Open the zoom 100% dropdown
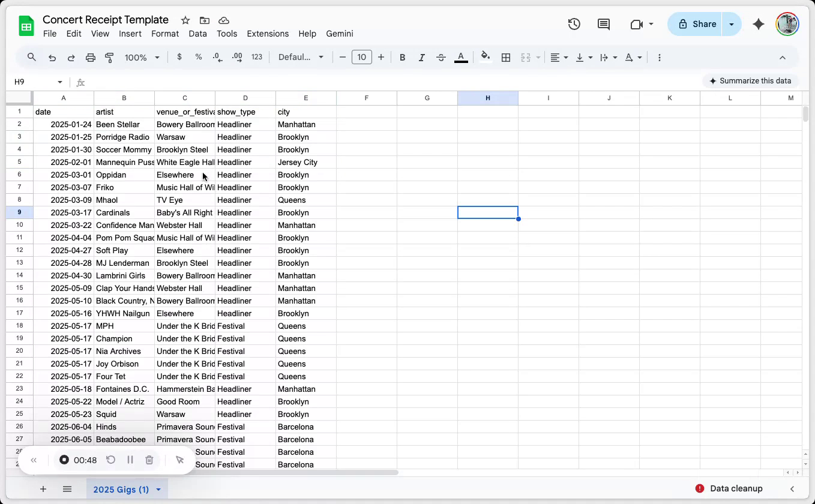Image resolution: width=815 pixels, height=504 pixels. click(x=142, y=58)
